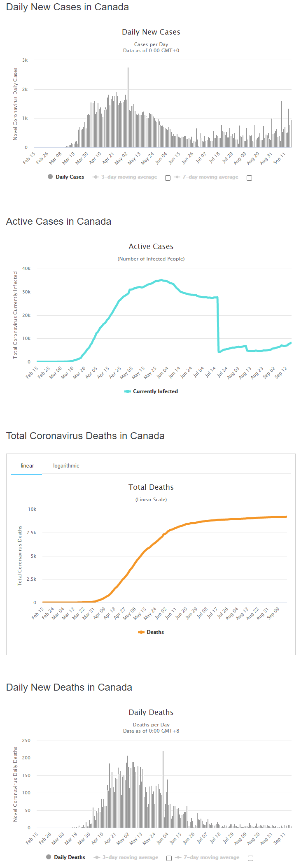Enable 7-day moving average checkbox for Daily New Cases
Viewport: 301px width, 868px height.
pyautogui.click(x=249, y=178)
